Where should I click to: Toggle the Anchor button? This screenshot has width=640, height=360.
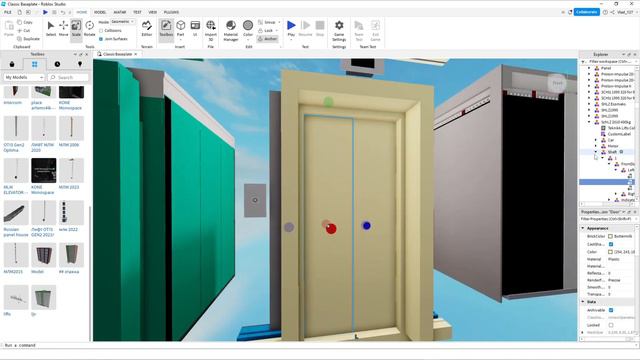click(268, 39)
